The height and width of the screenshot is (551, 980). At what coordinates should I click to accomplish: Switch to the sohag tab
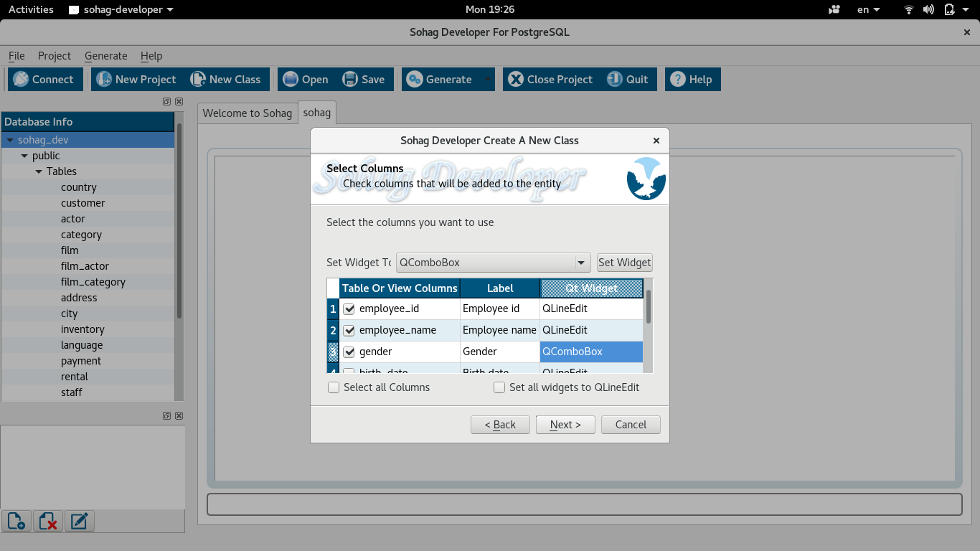coord(317,112)
